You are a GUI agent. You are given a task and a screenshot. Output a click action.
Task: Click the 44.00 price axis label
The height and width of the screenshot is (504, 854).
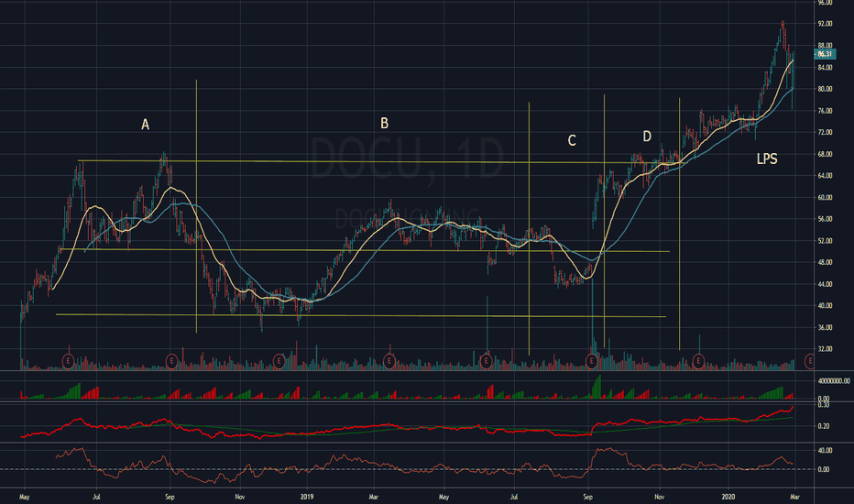(825, 284)
